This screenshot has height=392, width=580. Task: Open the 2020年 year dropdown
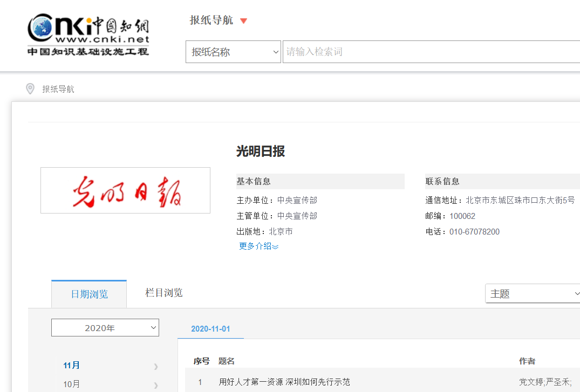pyautogui.click(x=105, y=328)
